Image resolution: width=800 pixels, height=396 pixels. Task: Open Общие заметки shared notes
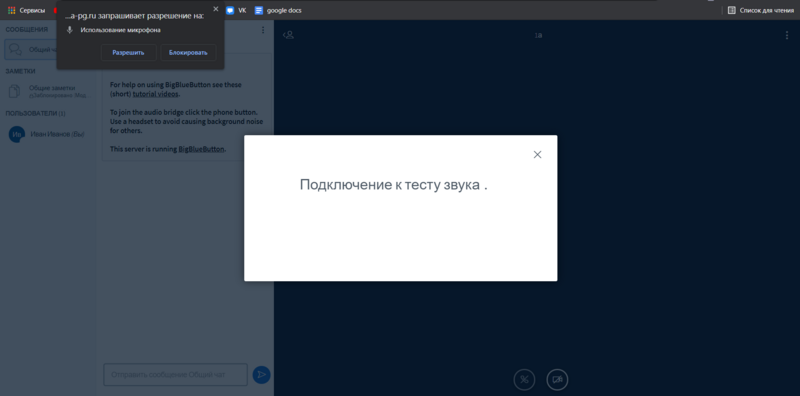click(x=50, y=91)
